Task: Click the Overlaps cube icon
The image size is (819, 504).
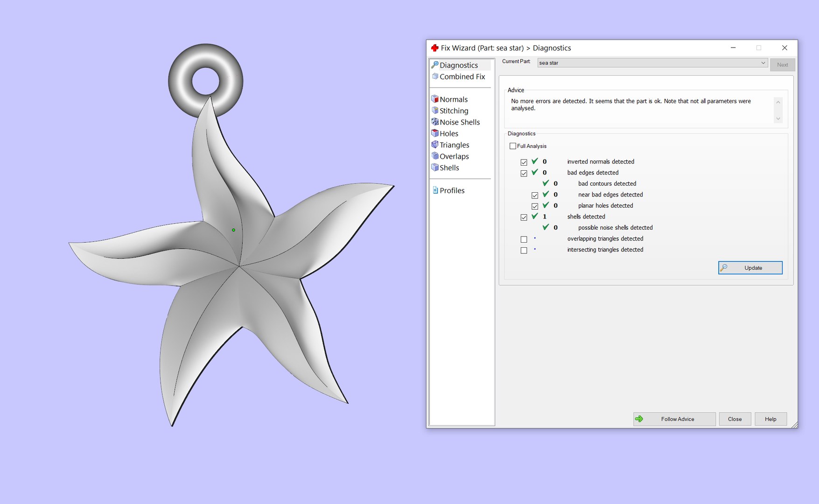Action: coord(435,156)
